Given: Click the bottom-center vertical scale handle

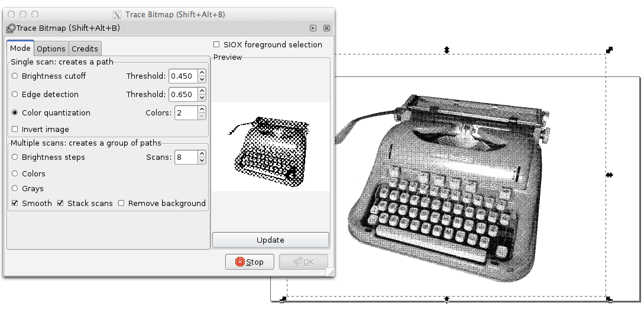Looking at the screenshot, I should pos(446,299).
